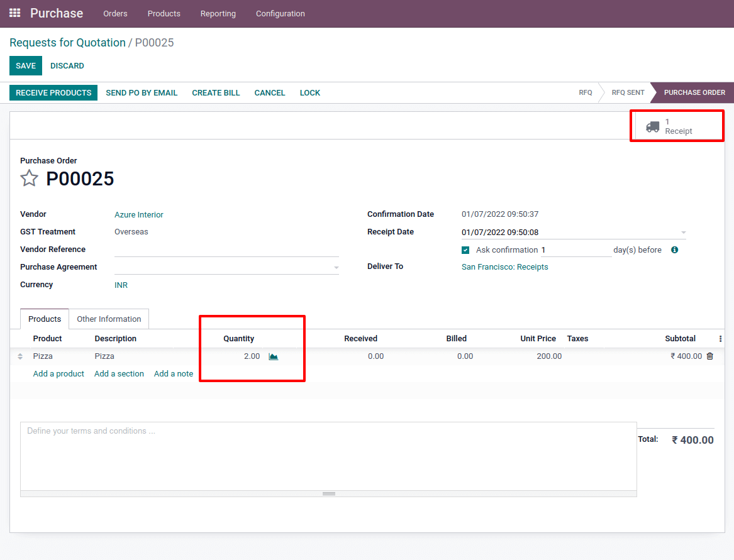
Task: Click SEND PO BY EMAIL
Action: coord(142,92)
